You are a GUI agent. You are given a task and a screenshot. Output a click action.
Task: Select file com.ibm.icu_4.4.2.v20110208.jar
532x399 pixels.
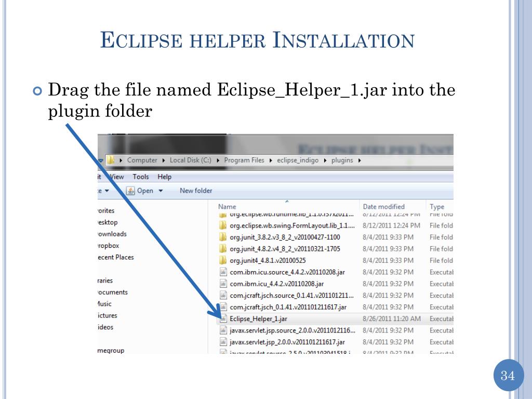pos(276,284)
